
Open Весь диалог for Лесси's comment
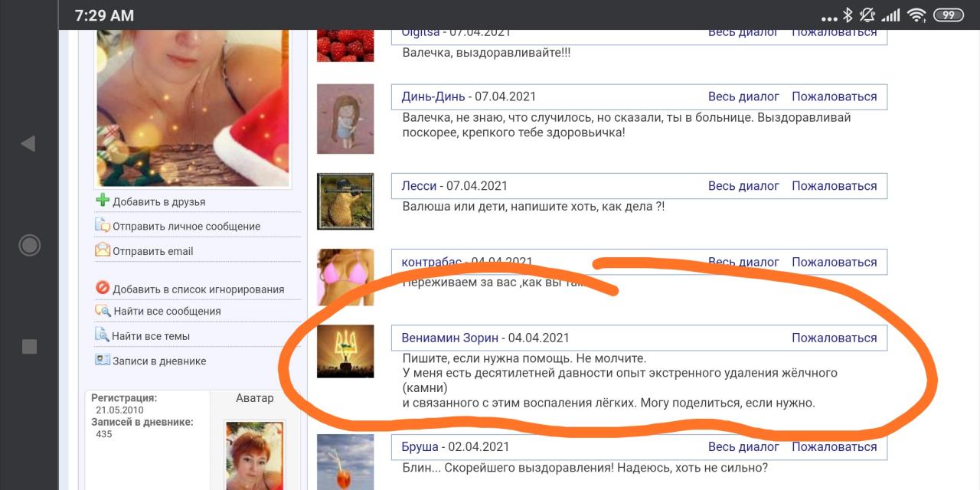tap(743, 186)
